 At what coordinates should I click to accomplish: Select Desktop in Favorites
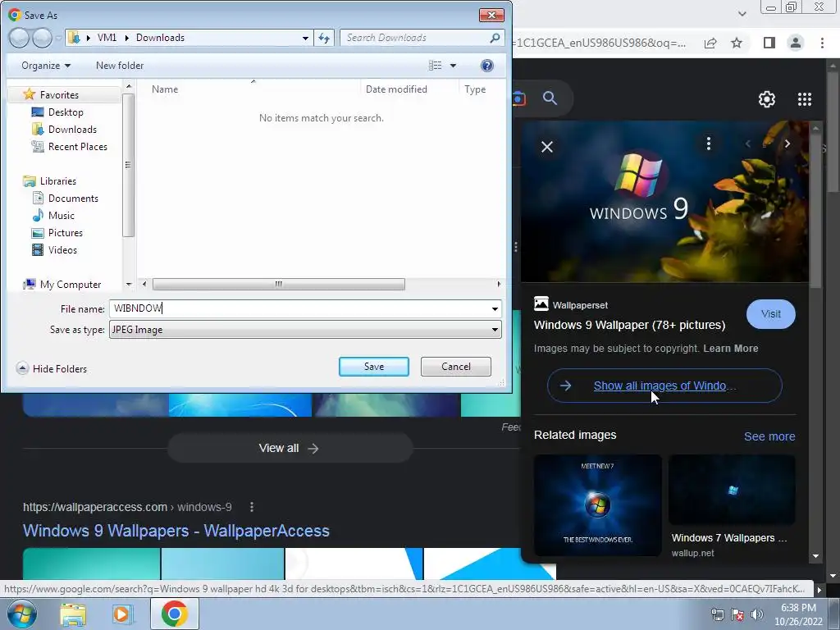58,112
